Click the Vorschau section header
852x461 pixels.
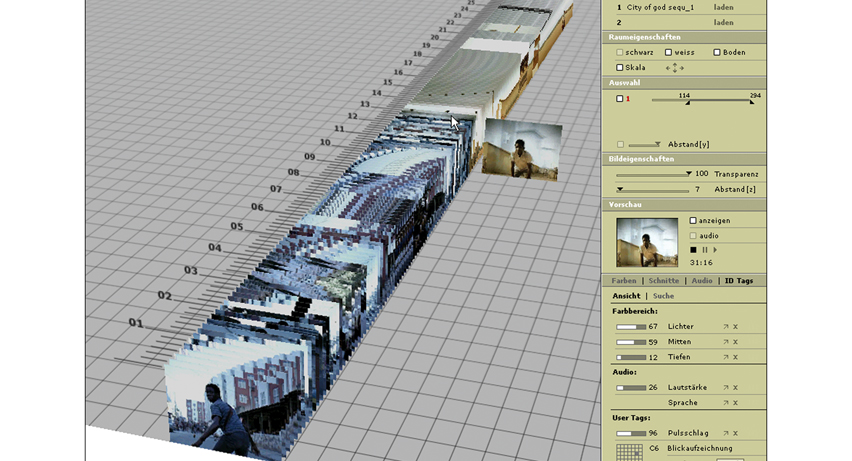(x=684, y=205)
